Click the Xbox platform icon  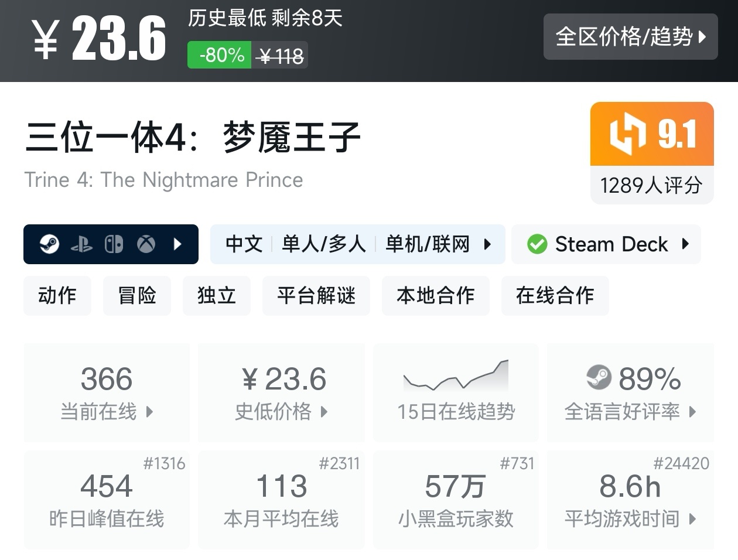pos(146,244)
